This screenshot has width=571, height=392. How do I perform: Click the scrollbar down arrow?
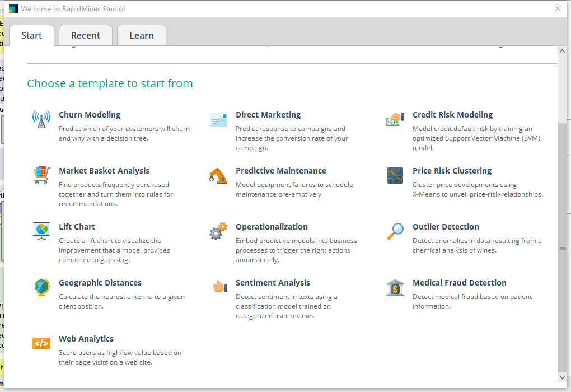click(562, 377)
